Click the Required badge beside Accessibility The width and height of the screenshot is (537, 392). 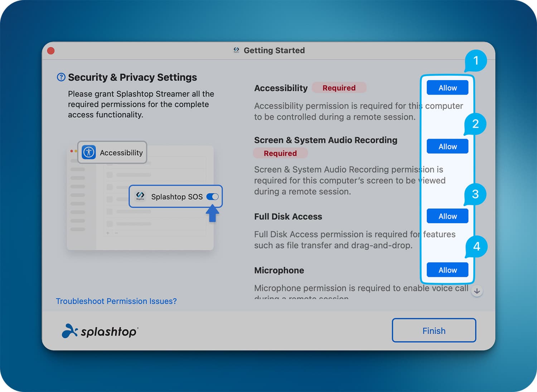tap(339, 88)
